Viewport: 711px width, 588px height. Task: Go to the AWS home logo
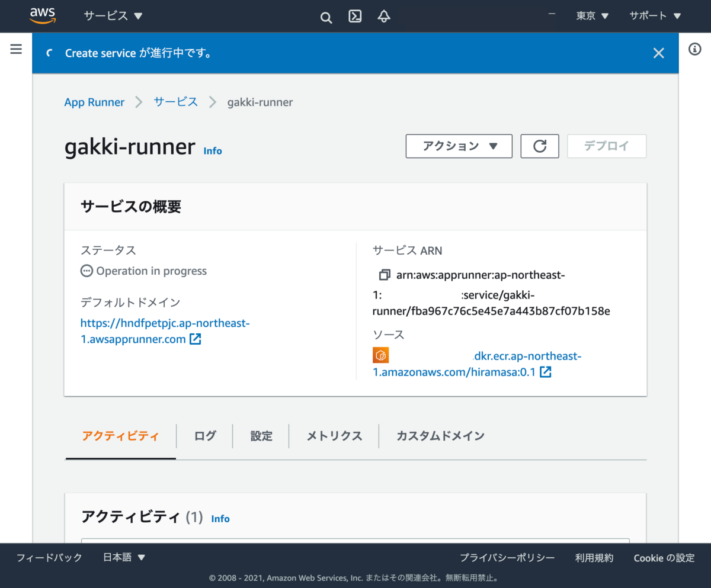pos(43,16)
